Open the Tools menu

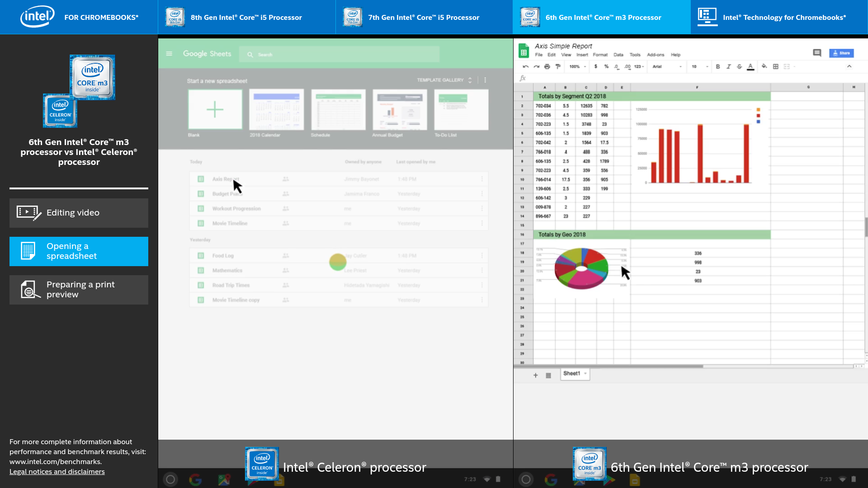coord(635,55)
